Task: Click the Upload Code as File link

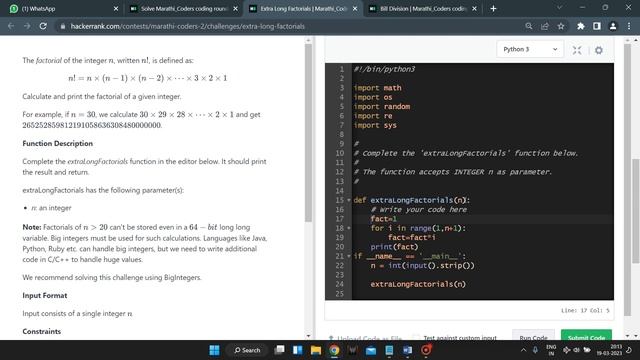Action: pyautogui.click(x=365, y=338)
